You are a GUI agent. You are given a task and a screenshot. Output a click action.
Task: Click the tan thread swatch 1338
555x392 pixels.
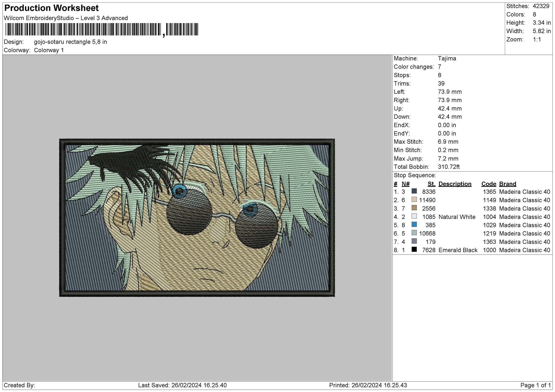pos(414,208)
